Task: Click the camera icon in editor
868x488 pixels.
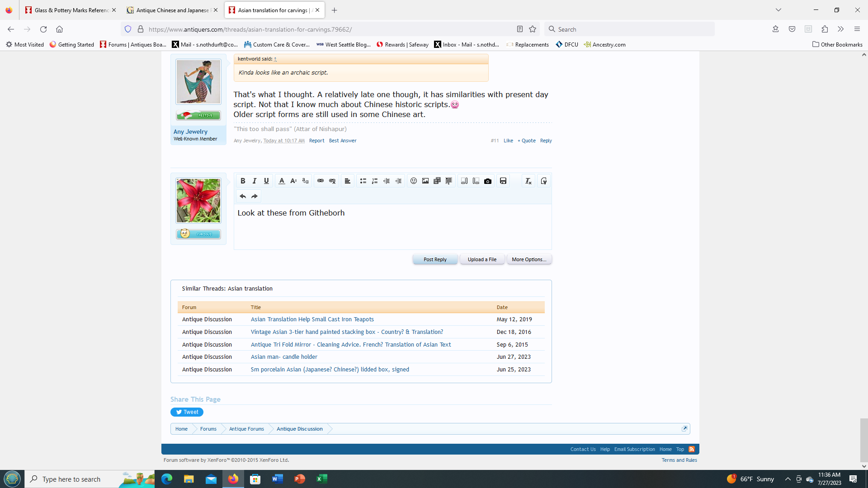Action: click(x=488, y=181)
